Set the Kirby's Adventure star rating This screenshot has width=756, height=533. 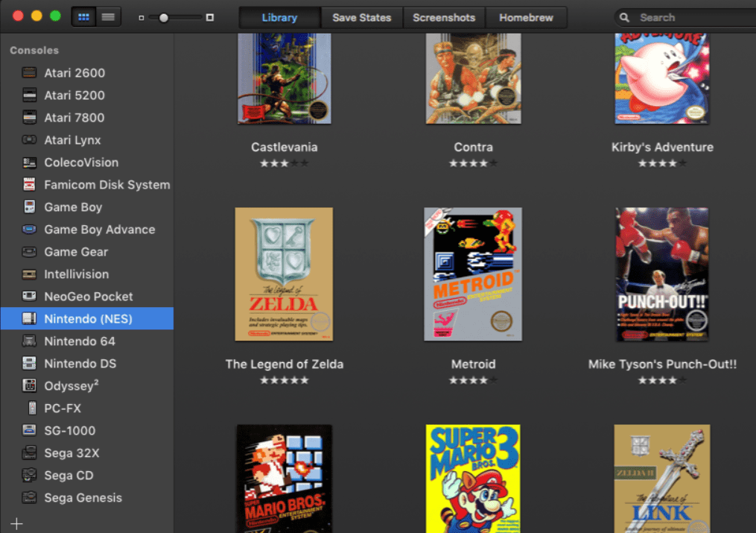pos(662,163)
